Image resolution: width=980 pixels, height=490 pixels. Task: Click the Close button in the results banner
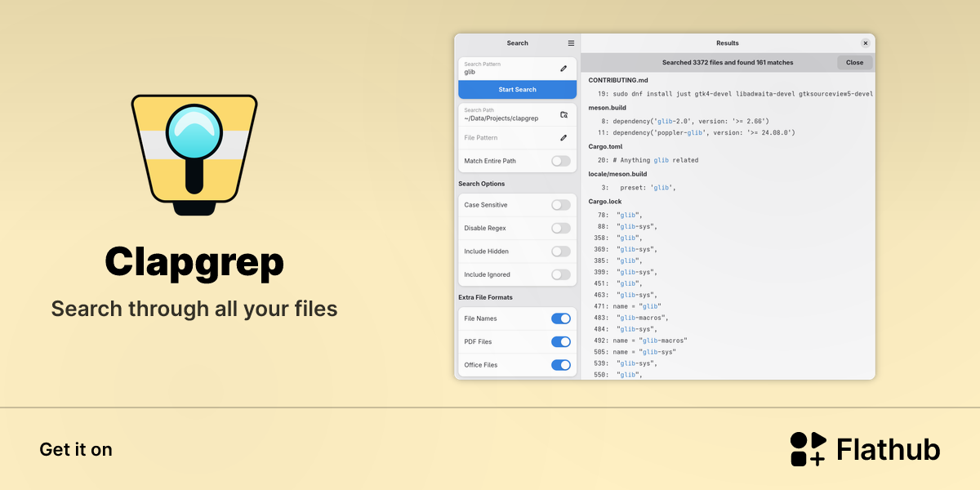(x=855, y=63)
